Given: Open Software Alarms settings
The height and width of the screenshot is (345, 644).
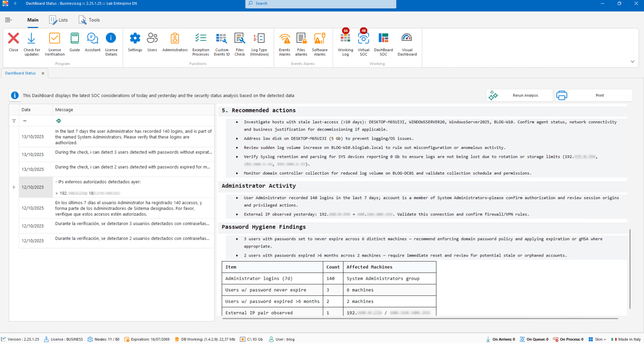Looking at the screenshot, I should coord(319,44).
